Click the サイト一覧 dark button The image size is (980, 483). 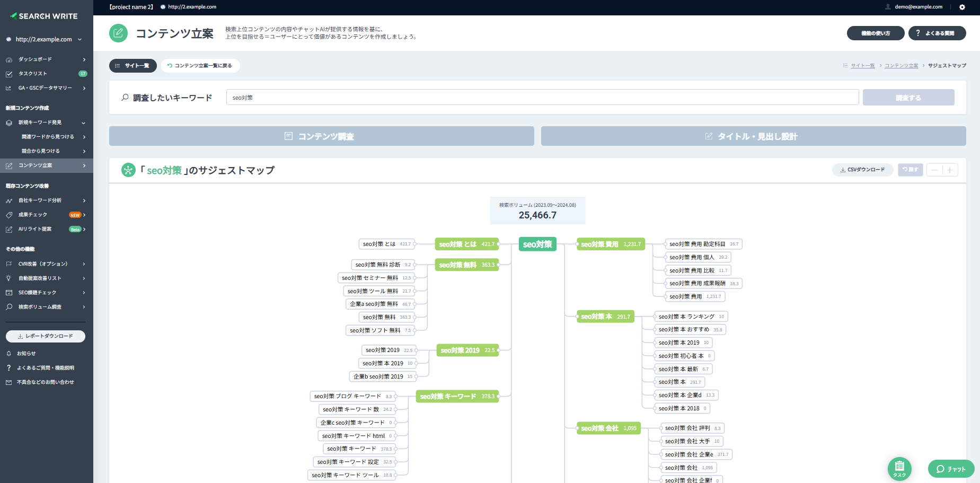(133, 66)
